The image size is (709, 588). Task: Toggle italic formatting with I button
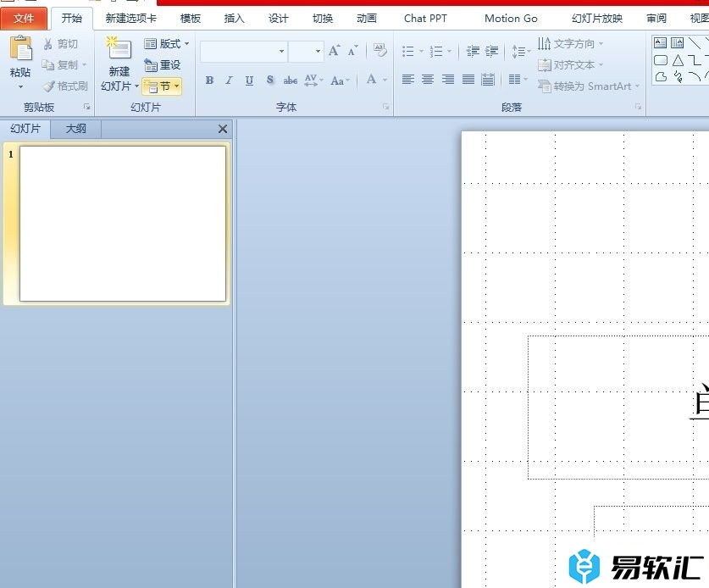[x=229, y=80]
